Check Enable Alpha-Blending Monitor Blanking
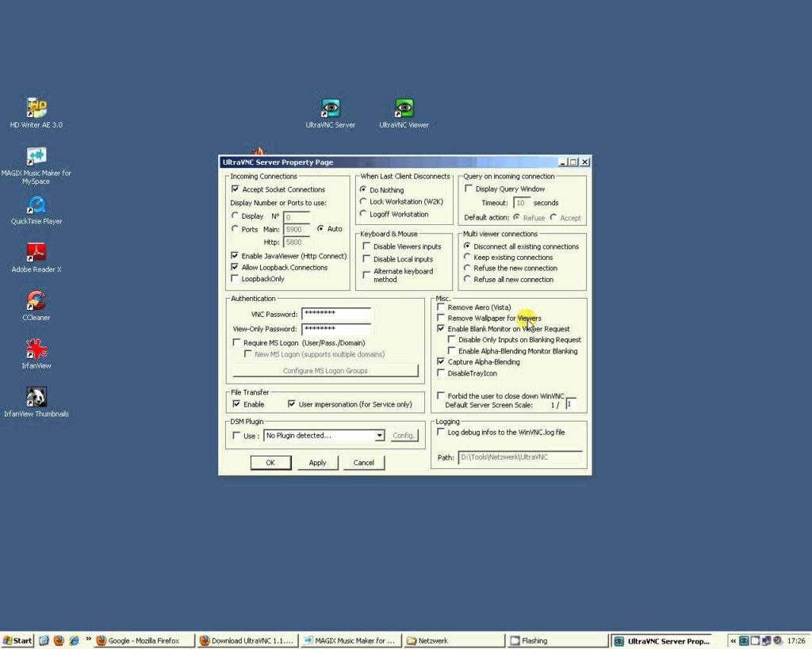Viewport: 812px width, 649px height. coord(451,351)
